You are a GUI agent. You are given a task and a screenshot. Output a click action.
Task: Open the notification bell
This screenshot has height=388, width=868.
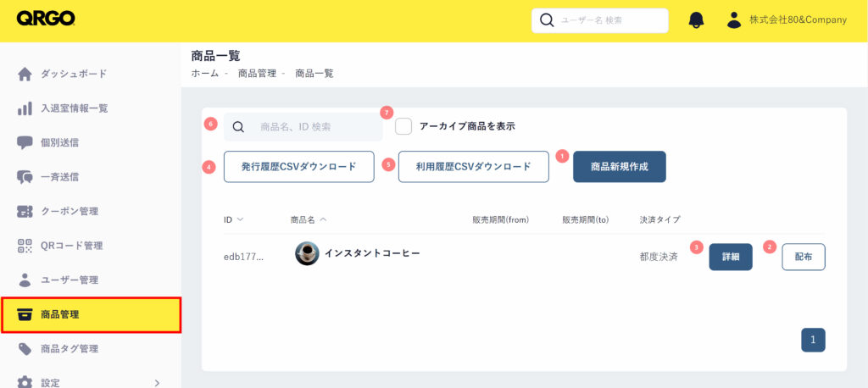tap(696, 20)
